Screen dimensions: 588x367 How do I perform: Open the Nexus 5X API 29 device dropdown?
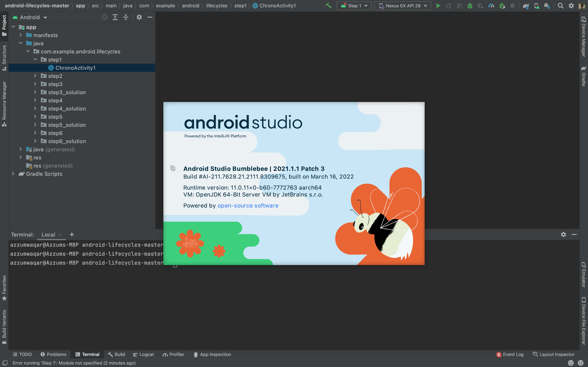[403, 6]
